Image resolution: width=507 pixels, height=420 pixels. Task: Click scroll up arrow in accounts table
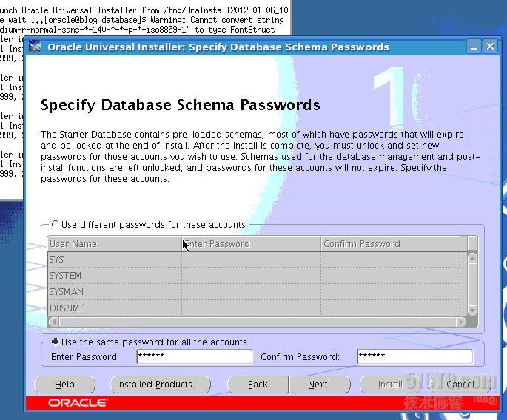click(x=472, y=258)
